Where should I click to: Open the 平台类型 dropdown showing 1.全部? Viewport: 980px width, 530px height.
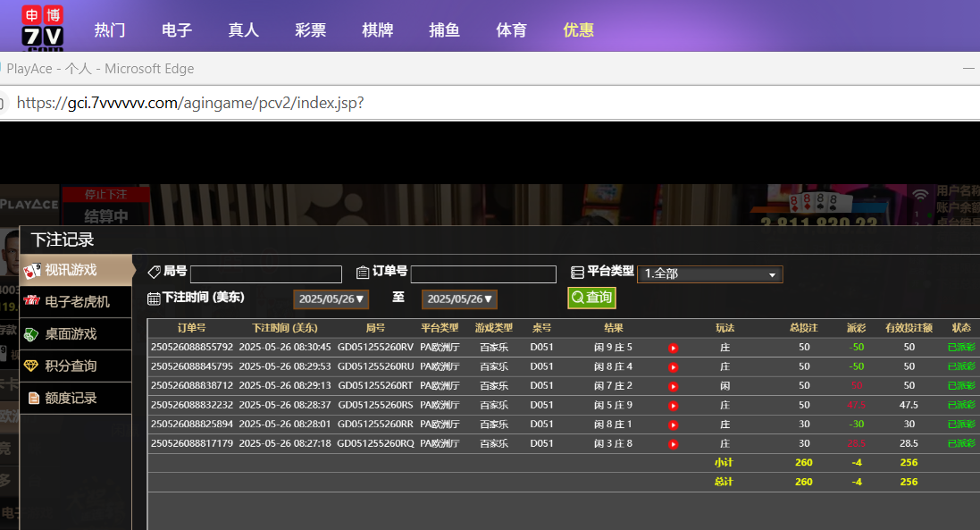709,274
